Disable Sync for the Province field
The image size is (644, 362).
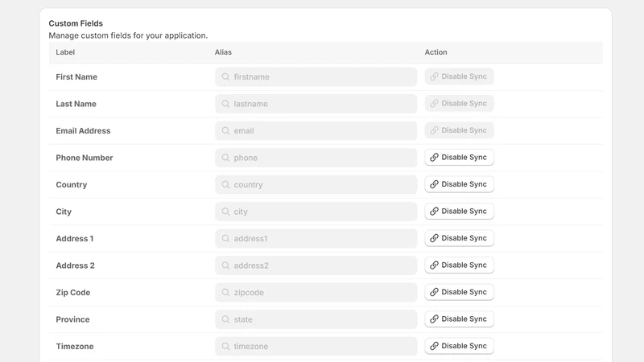coord(459,319)
